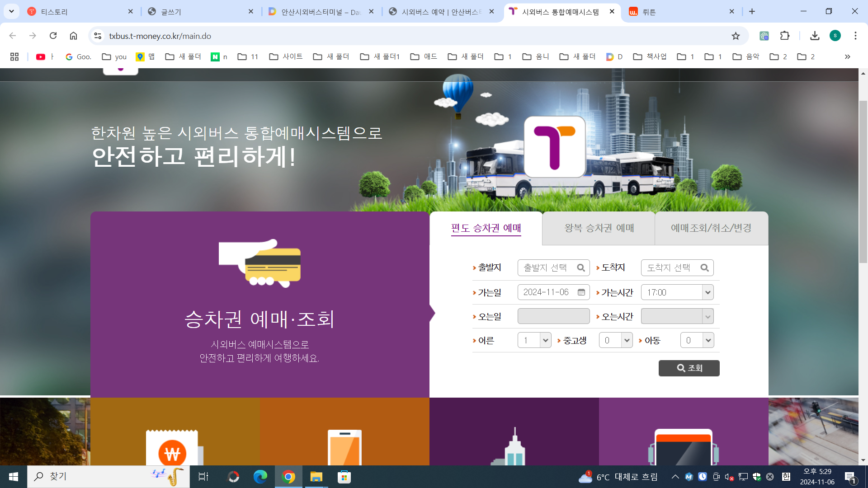Click the browser home icon
Screen dimensions: 868x488
[73, 36]
